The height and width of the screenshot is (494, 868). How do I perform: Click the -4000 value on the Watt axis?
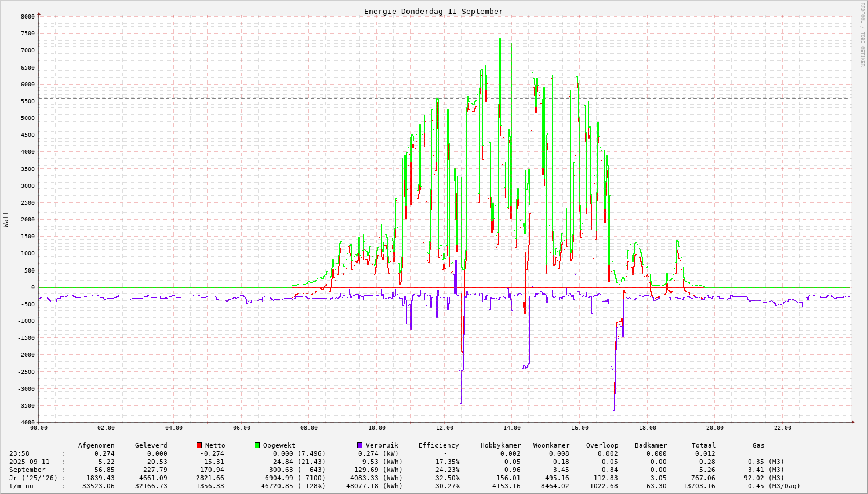[26, 422]
